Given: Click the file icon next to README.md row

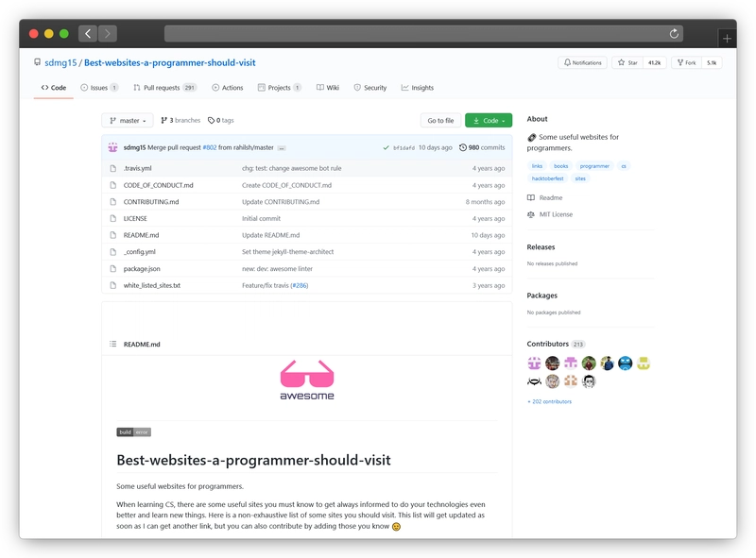Looking at the screenshot, I should coord(112,235).
